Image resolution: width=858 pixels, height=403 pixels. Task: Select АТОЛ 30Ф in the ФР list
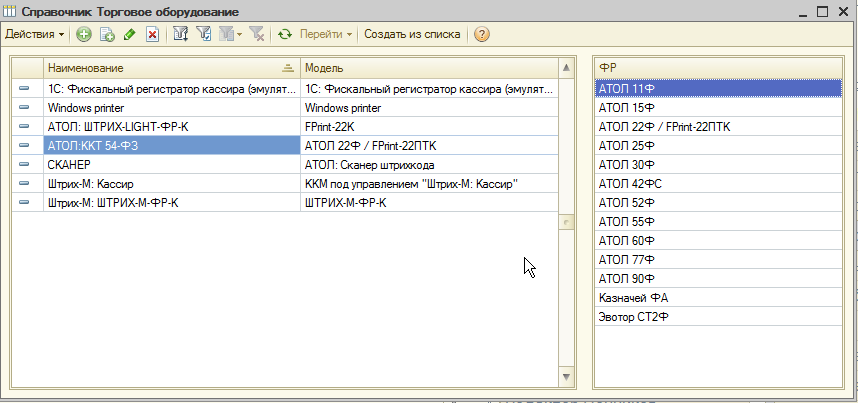coord(718,165)
